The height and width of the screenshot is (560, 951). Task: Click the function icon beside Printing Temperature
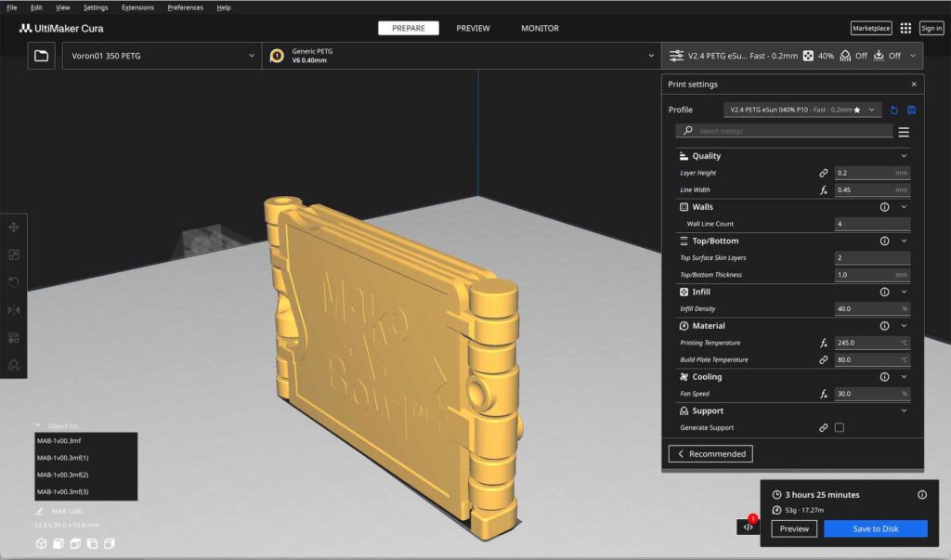coord(824,343)
